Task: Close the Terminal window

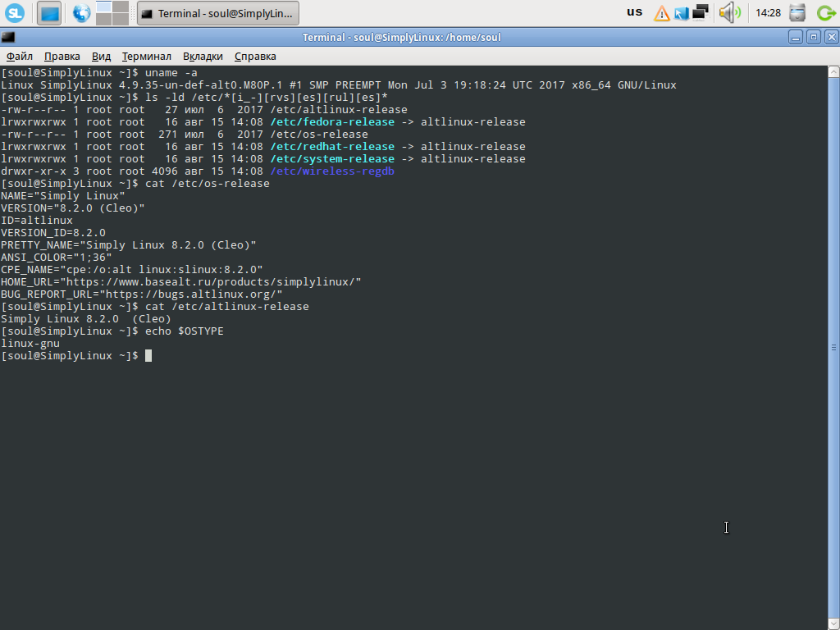Action: [x=832, y=37]
